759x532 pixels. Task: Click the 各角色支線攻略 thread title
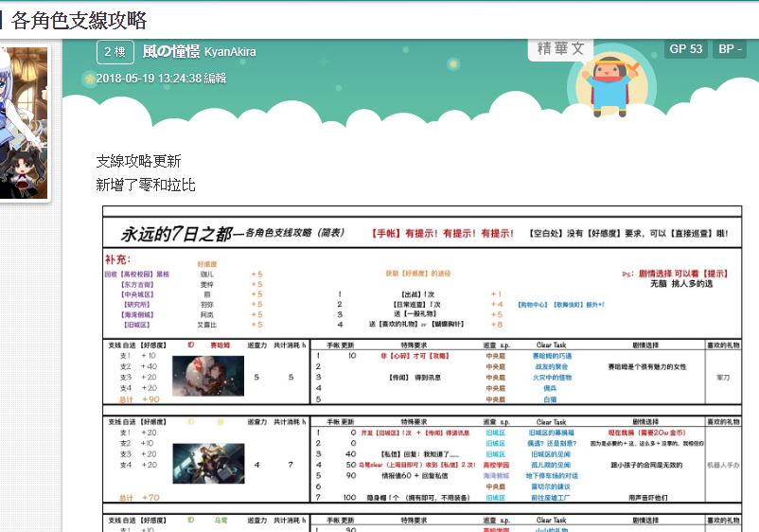[79, 20]
